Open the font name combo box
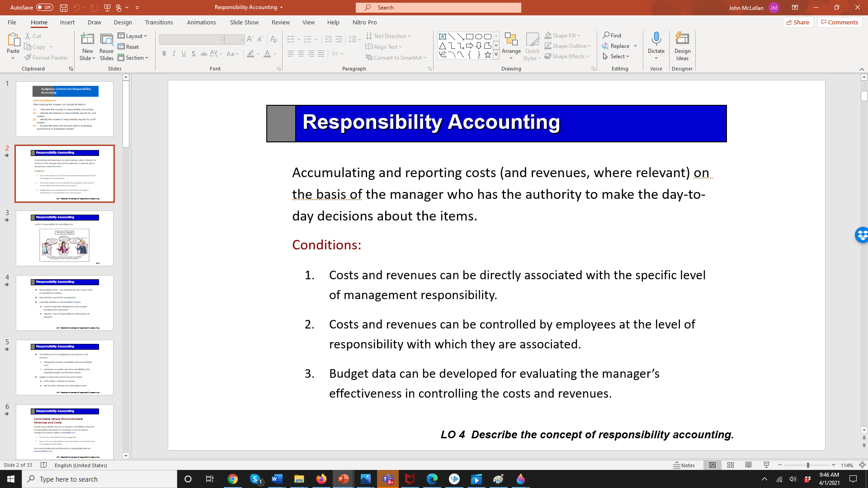Viewport: 868px width, 488px height. tap(192, 39)
